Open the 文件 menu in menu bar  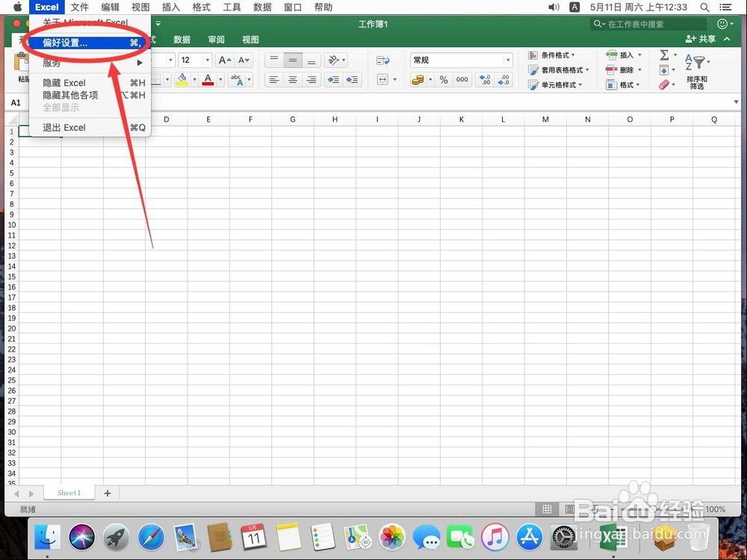click(80, 7)
